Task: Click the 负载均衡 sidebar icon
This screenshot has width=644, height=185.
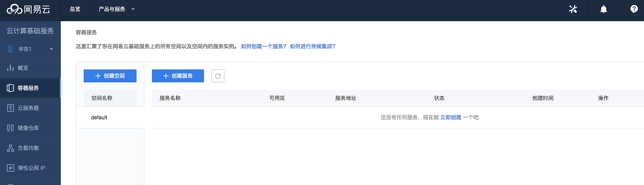Action: (10, 148)
